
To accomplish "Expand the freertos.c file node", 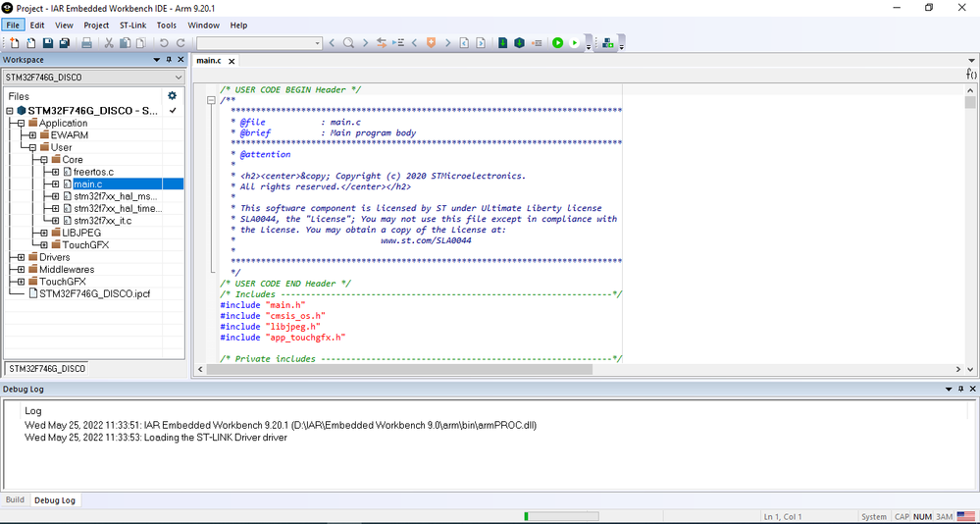I will (x=55, y=172).
